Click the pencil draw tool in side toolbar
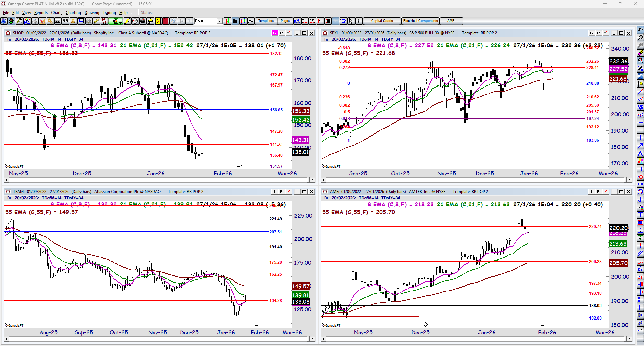The height and width of the screenshot is (346, 644). click(x=640, y=68)
